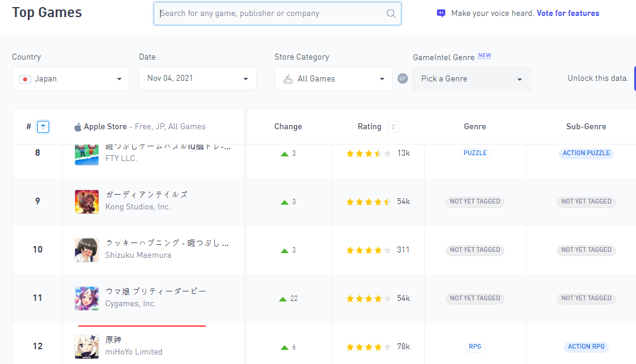Select the PUZZLE genre tag

475,153
